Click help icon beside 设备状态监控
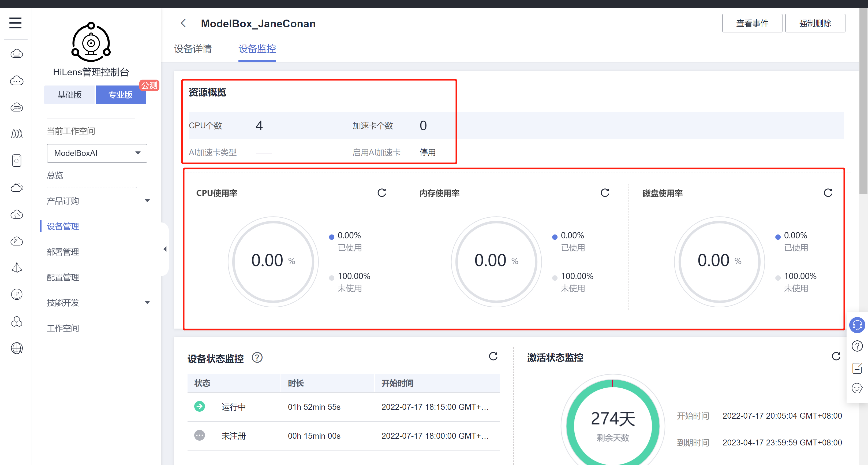 click(257, 358)
